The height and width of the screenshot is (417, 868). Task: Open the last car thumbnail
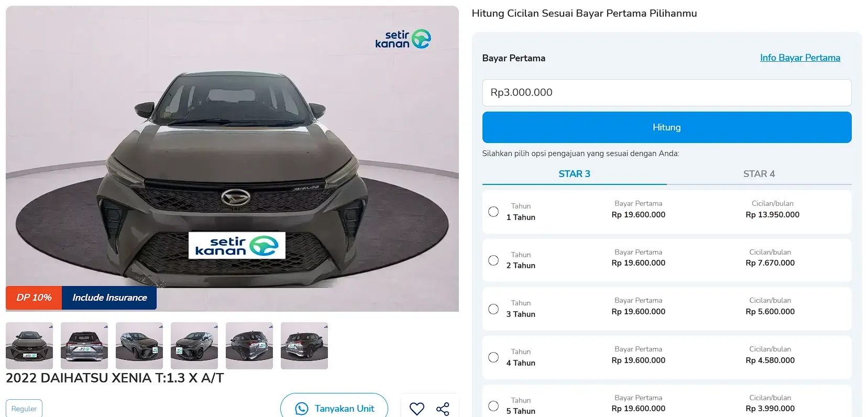(x=304, y=346)
